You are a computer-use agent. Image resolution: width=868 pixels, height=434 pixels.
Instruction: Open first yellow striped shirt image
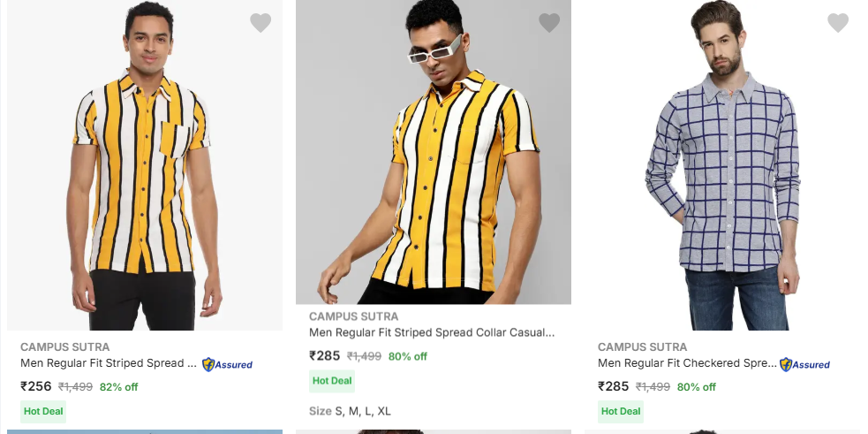tap(145, 168)
